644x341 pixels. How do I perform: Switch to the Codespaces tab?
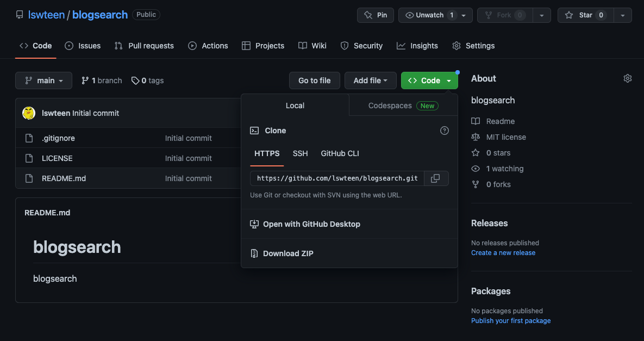click(403, 106)
